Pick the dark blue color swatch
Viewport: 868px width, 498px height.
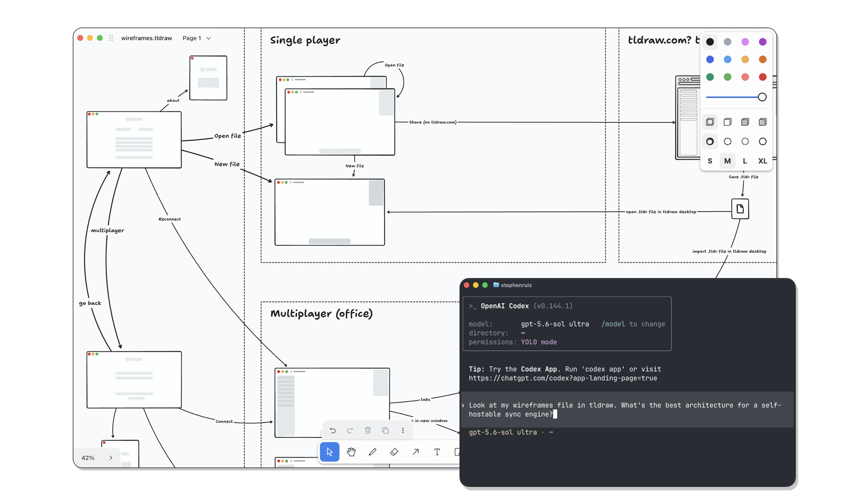[x=710, y=59]
